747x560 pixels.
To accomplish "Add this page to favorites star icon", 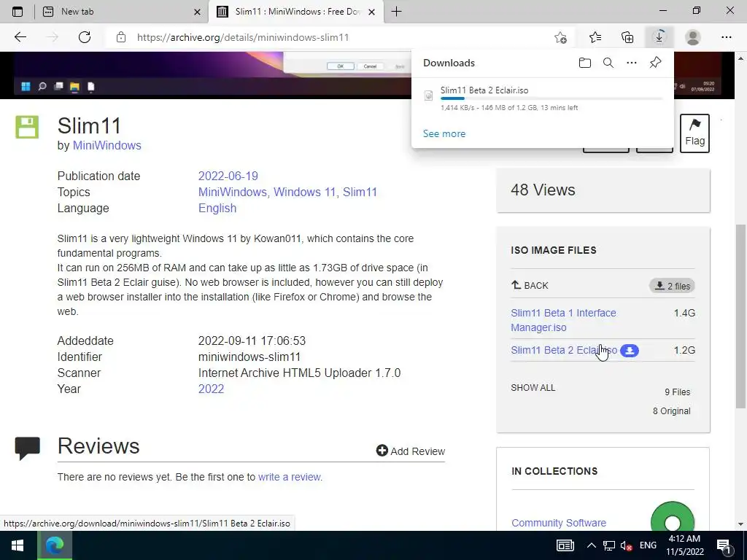I will [x=561, y=37].
